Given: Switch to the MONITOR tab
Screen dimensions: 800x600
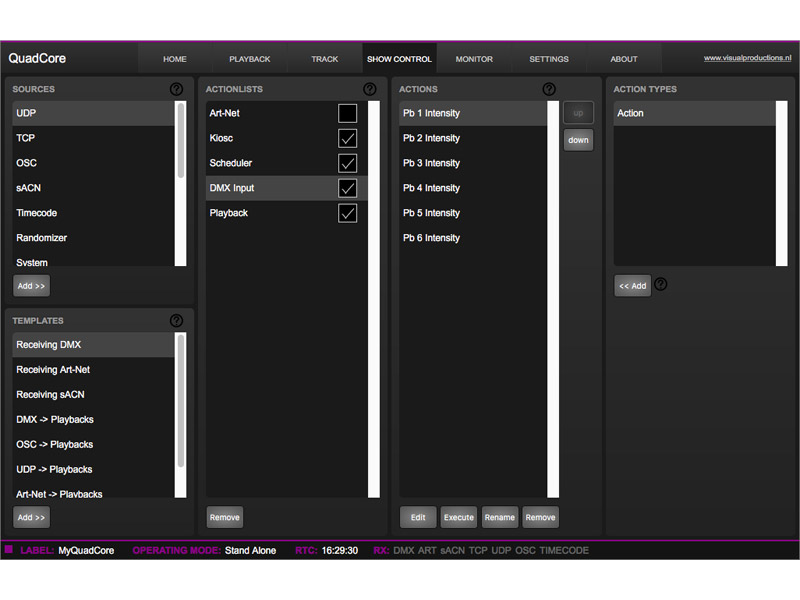Looking at the screenshot, I should coord(473,59).
